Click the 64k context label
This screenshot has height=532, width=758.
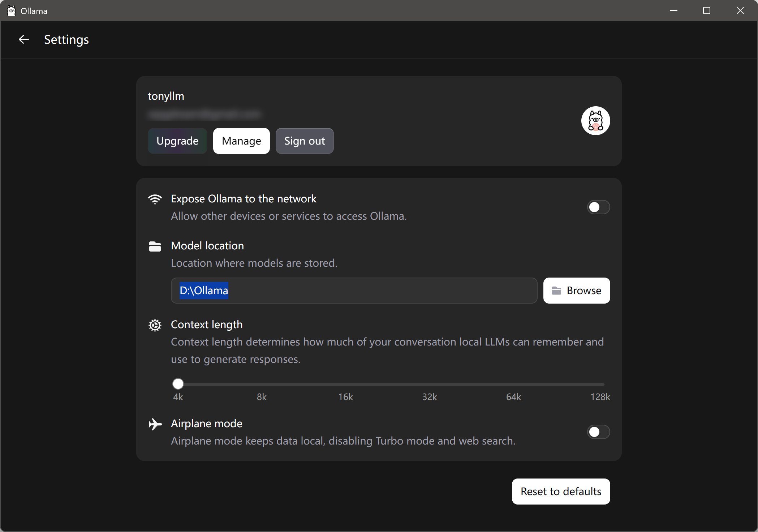(x=513, y=397)
